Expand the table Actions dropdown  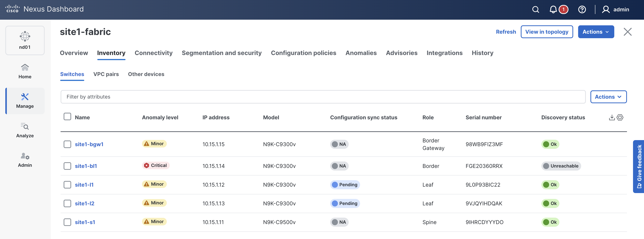608,97
